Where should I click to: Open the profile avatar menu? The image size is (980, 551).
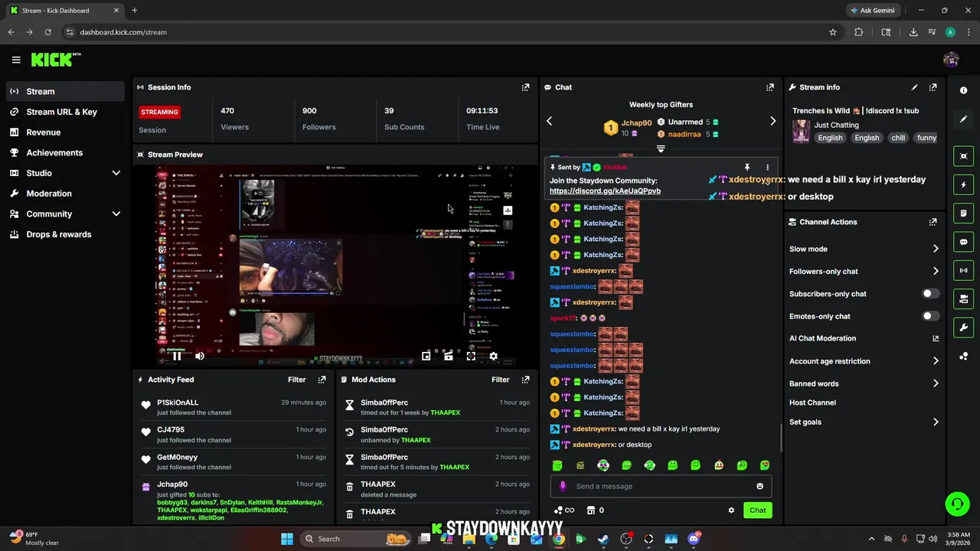click(951, 60)
